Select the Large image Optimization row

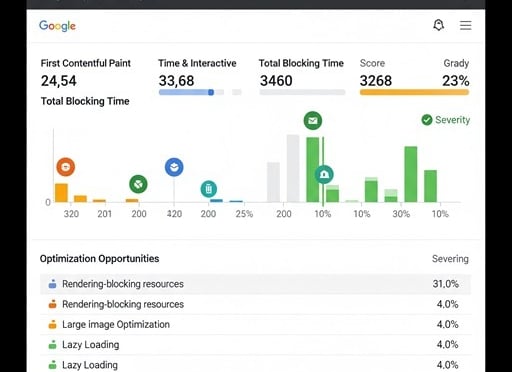tap(256, 324)
